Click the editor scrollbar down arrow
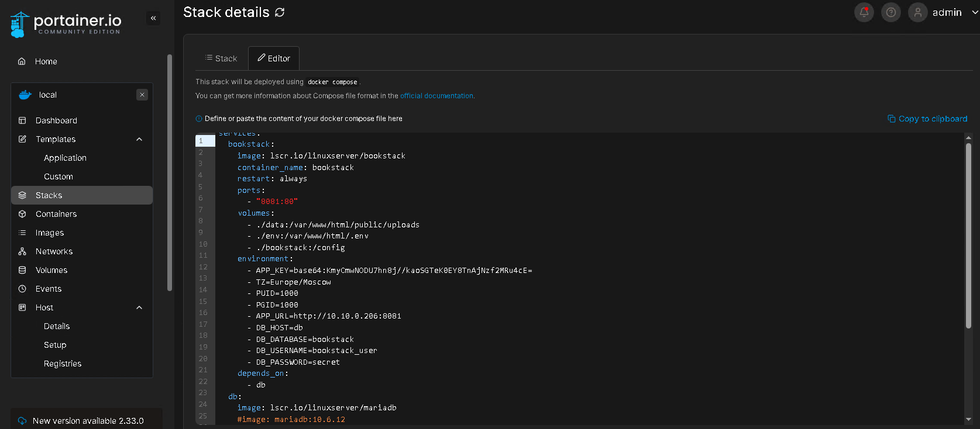This screenshot has height=429, width=980. point(968,419)
